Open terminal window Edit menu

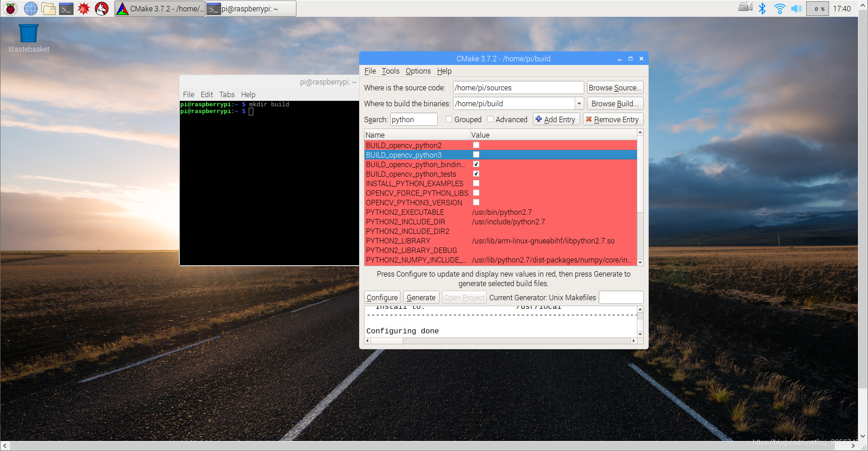(207, 94)
